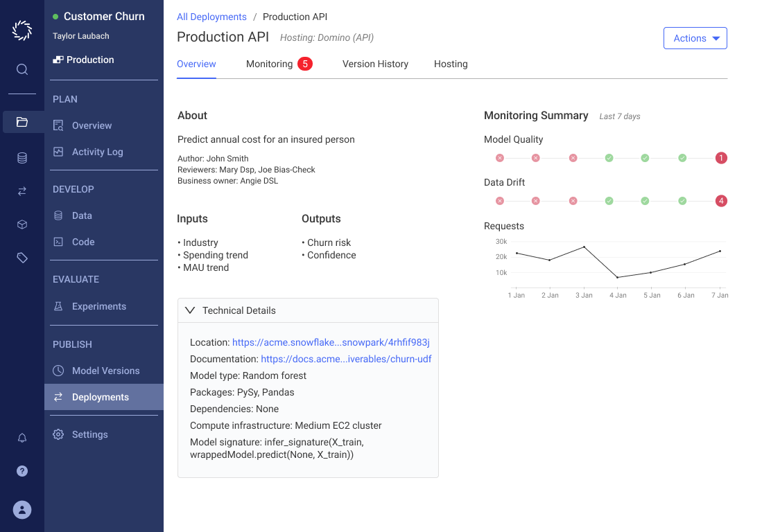Viewport: 771px width, 532px height.
Task: Open notifications bell icon
Action: point(22,438)
